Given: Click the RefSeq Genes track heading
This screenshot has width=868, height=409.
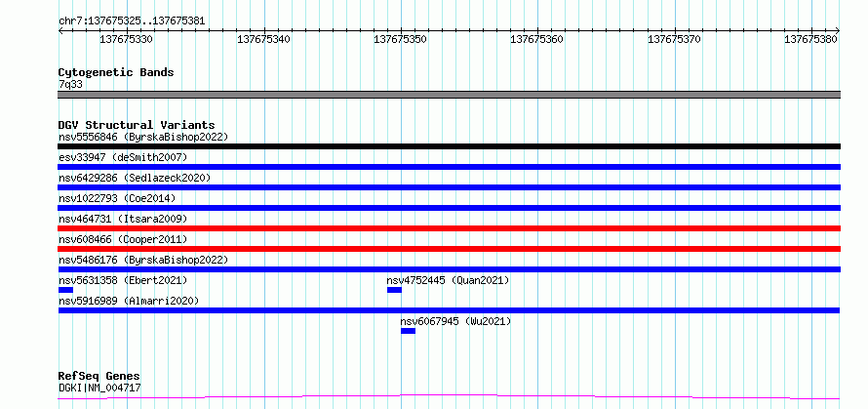Looking at the screenshot, I should click(x=99, y=377).
